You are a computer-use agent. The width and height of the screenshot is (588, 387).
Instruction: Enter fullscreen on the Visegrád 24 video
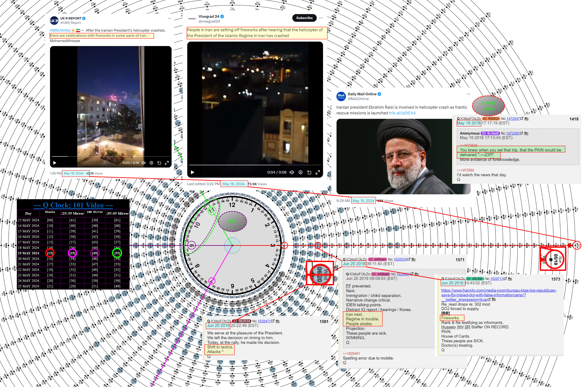click(318, 172)
